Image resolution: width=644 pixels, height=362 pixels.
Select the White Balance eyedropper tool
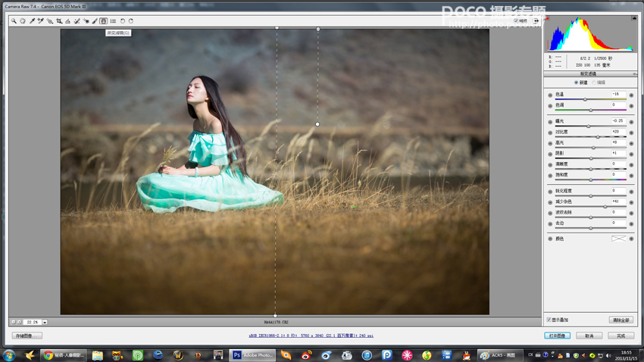click(x=32, y=21)
